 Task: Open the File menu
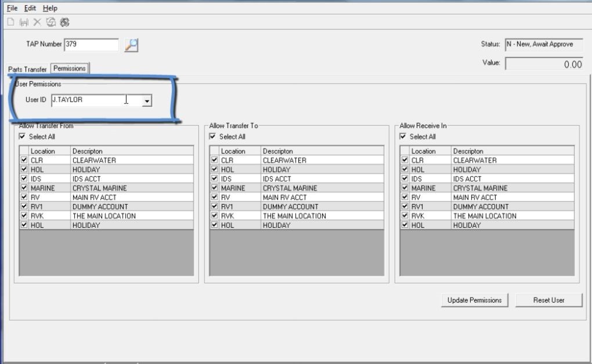click(12, 8)
